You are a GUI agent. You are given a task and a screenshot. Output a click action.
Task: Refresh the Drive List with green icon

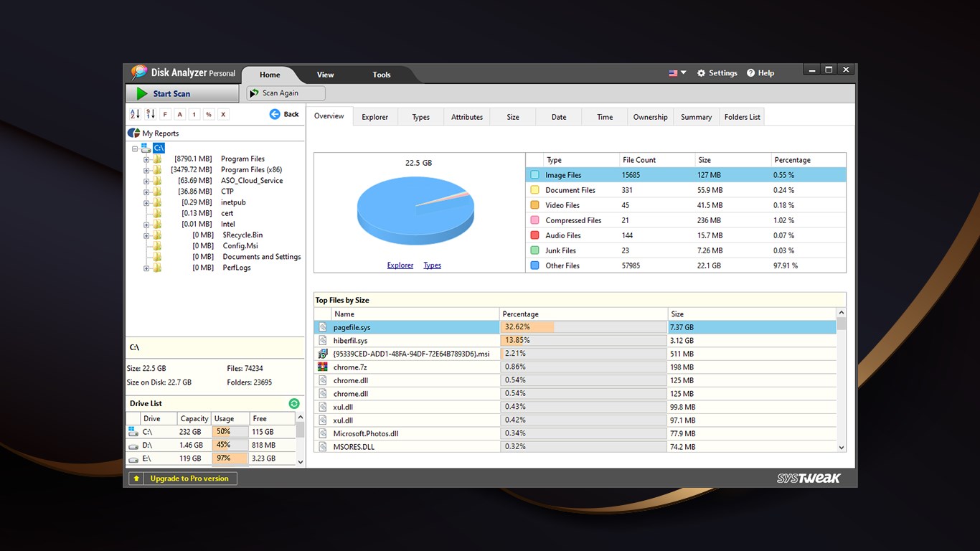[x=294, y=404]
